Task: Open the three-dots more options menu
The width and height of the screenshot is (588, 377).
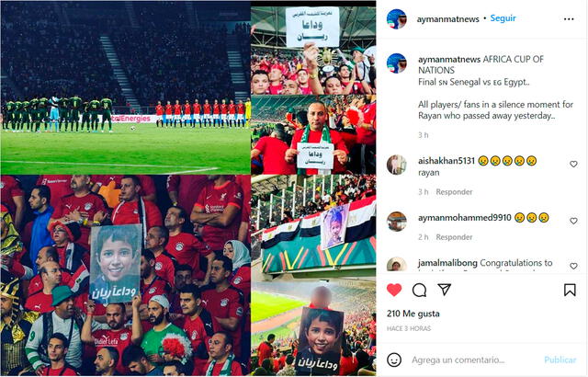Action: click(x=569, y=19)
